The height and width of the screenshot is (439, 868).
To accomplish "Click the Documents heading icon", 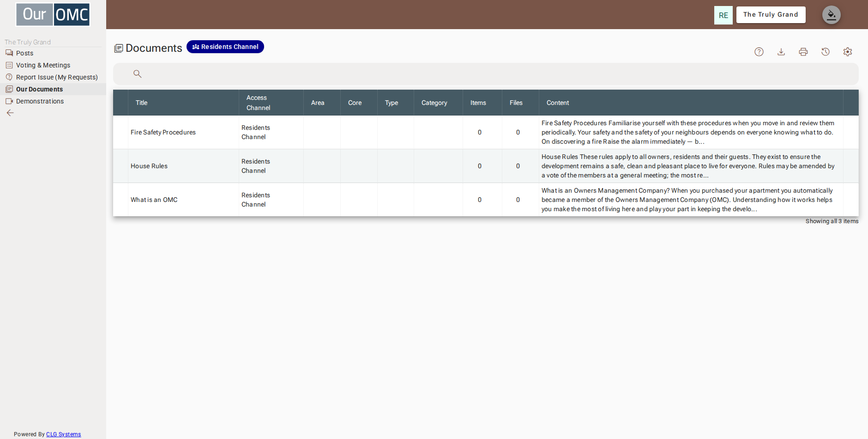I will [119, 48].
